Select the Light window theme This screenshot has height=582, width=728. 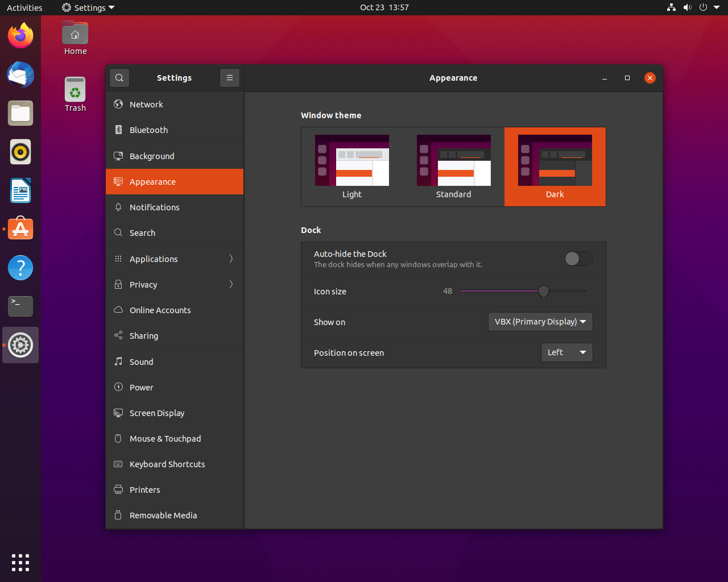352,167
